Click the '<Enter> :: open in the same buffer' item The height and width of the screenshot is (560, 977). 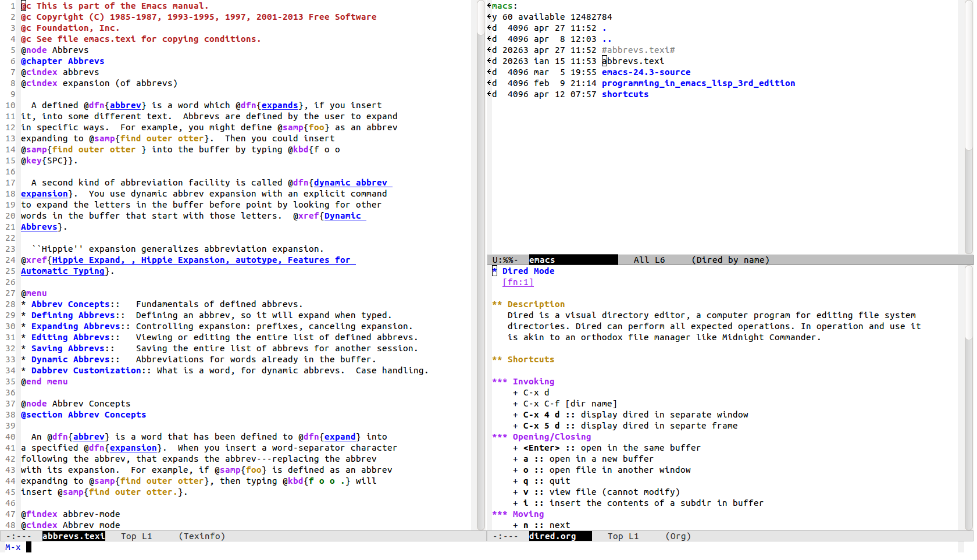coord(607,448)
